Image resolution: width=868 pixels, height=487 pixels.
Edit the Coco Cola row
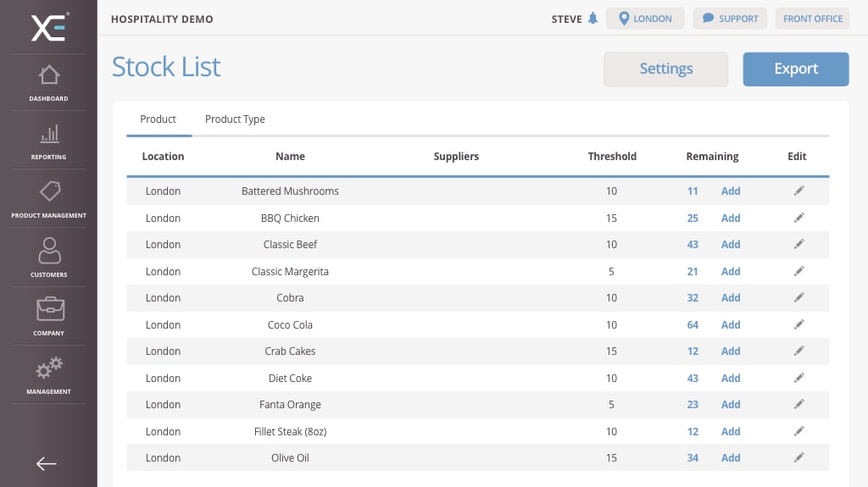[x=798, y=324]
